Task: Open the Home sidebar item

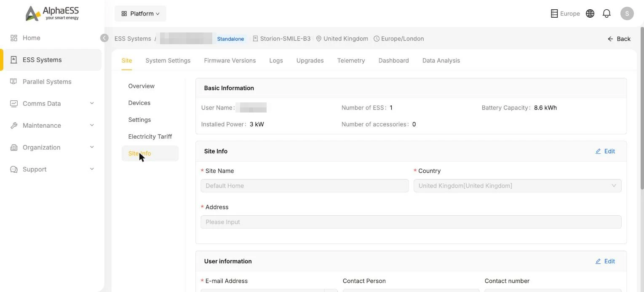Action: point(51,38)
